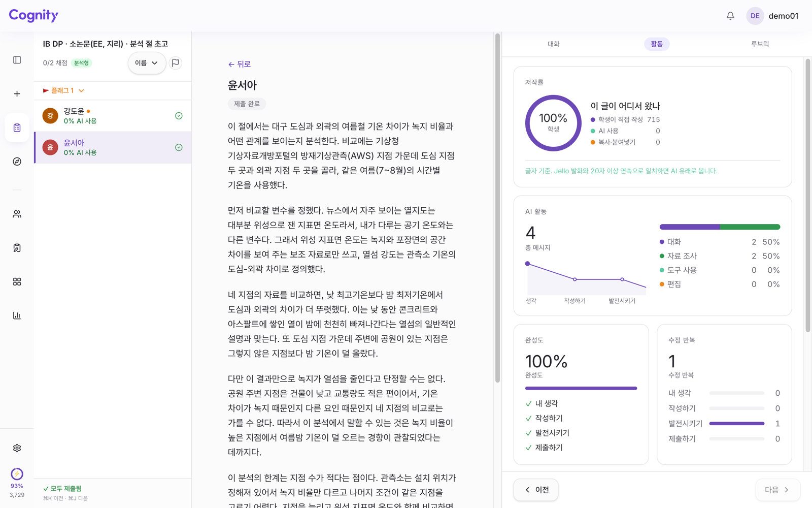Open the checked document icon in sidebar
The height and width of the screenshot is (508, 812).
17,248
